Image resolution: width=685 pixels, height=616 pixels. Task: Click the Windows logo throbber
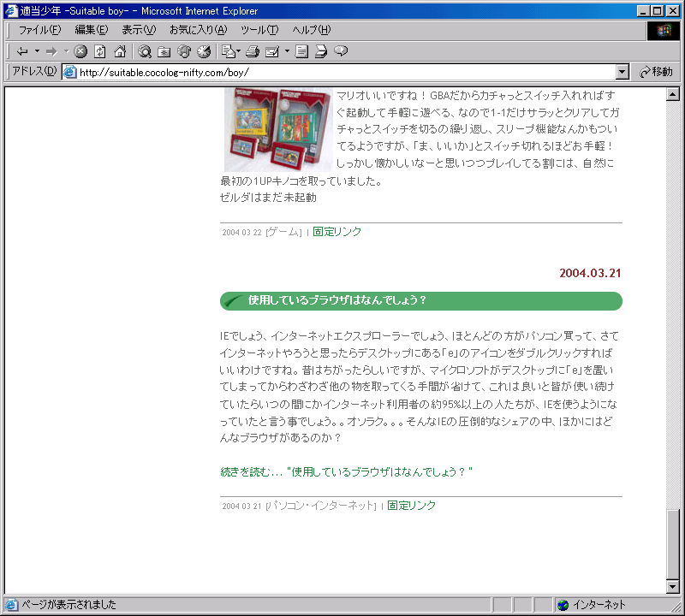[663, 31]
